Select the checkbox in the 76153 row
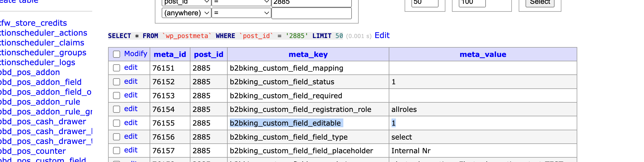This screenshot has width=644, height=162. click(117, 96)
